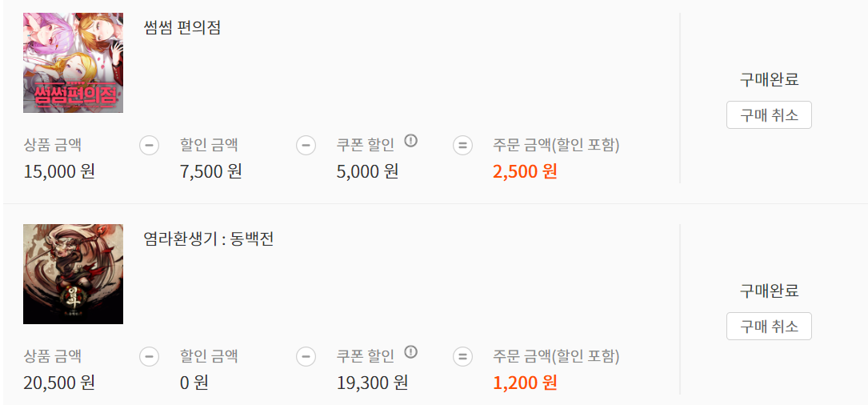
Task: Click 구매완료 status for 염라환생기
Action: coord(769,291)
